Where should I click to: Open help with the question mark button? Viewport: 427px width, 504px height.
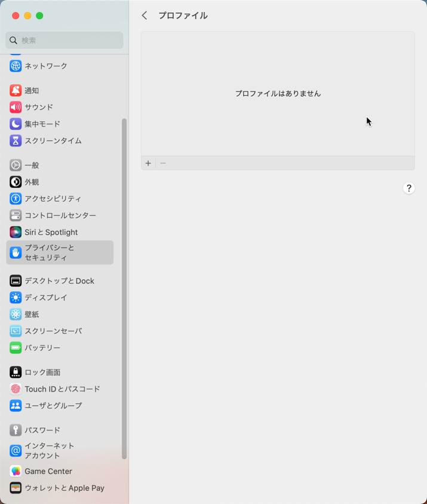tap(408, 188)
